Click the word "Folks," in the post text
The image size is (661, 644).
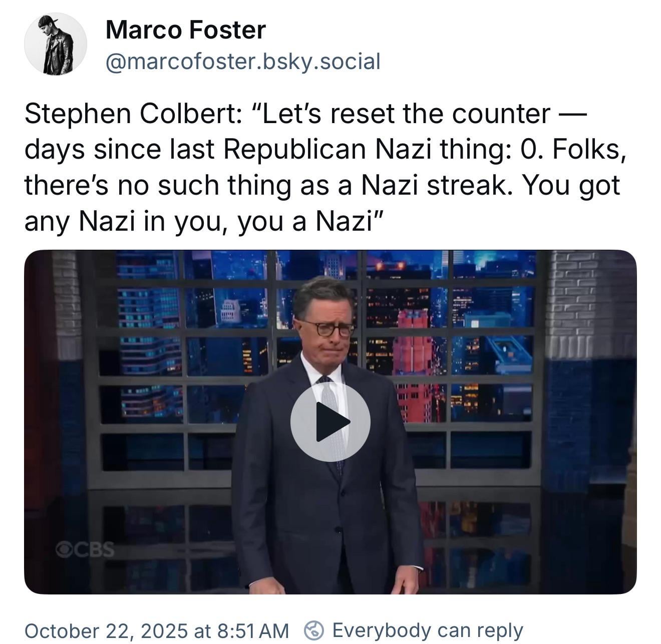pos(589,150)
